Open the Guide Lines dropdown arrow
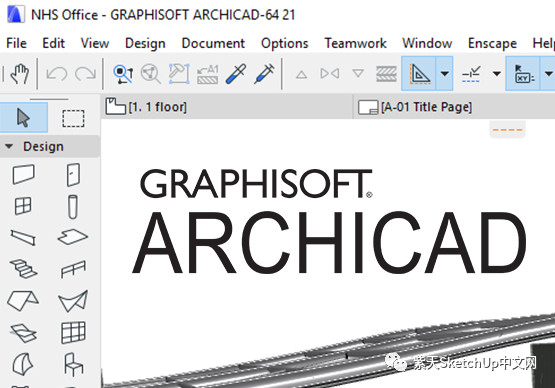The height and width of the screenshot is (388, 555). click(445, 74)
